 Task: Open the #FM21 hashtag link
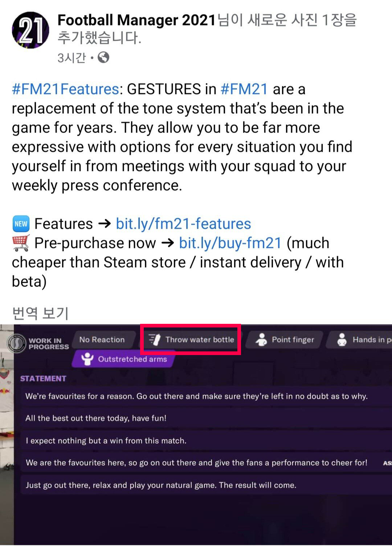[x=244, y=89]
